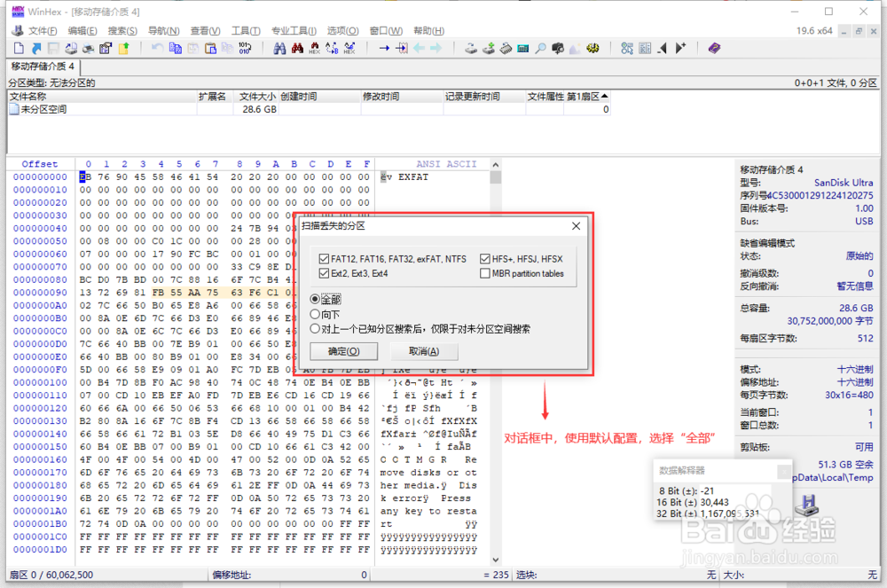This screenshot has width=887, height=588.
Task: Sort by the 文件大小 column header
Action: click(257, 97)
